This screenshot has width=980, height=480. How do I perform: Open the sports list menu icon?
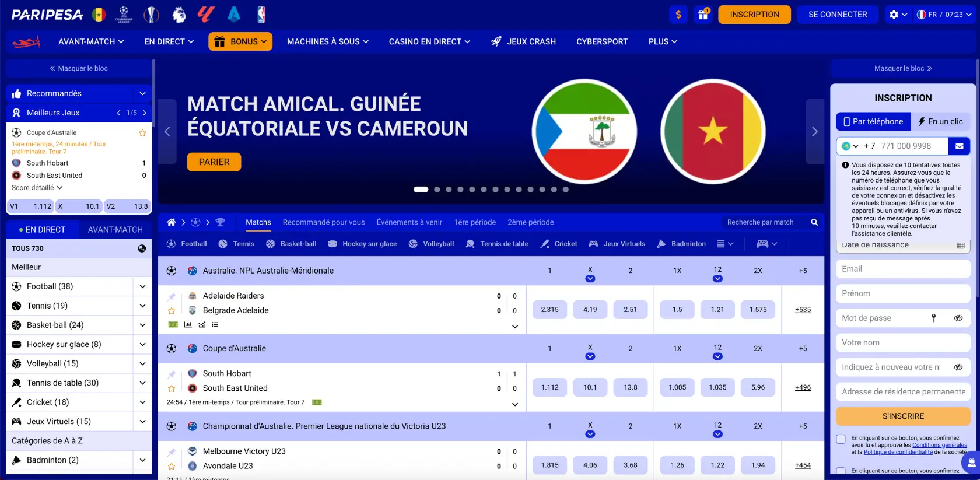725,244
